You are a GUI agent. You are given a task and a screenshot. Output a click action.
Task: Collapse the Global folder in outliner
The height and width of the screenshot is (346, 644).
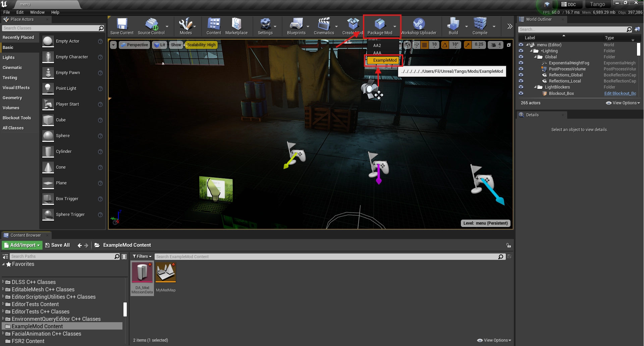(x=535, y=57)
